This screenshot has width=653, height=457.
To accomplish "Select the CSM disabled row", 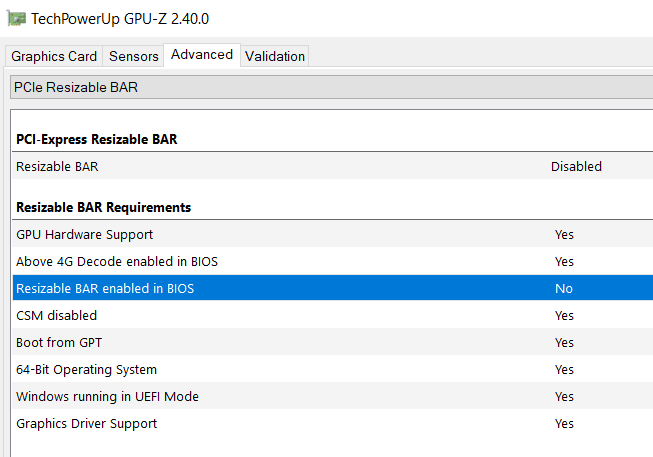I will tap(333, 315).
